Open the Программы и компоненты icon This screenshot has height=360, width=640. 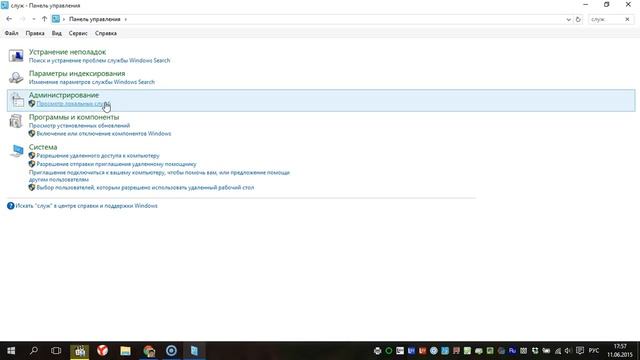click(16, 121)
